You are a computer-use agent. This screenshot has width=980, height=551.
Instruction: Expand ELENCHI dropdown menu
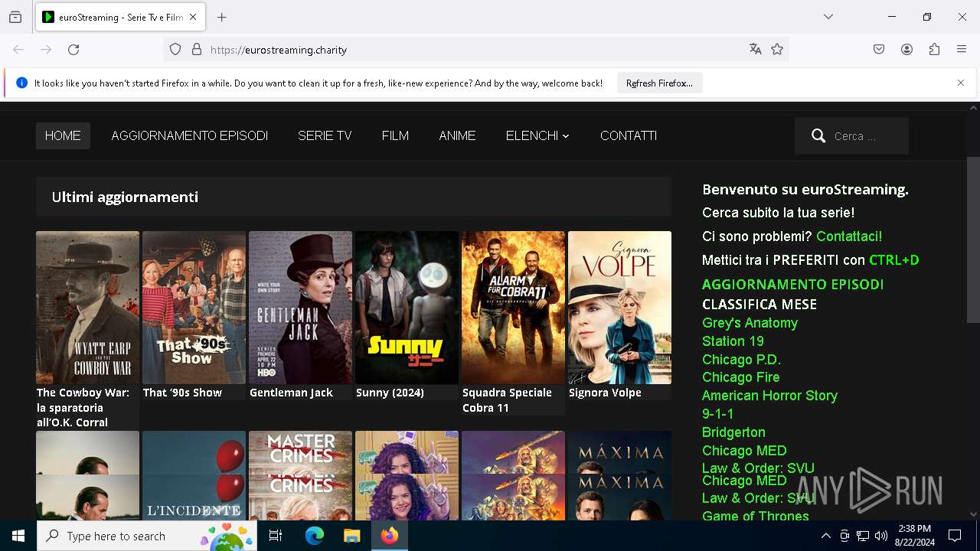pyautogui.click(x=537, y=135)
